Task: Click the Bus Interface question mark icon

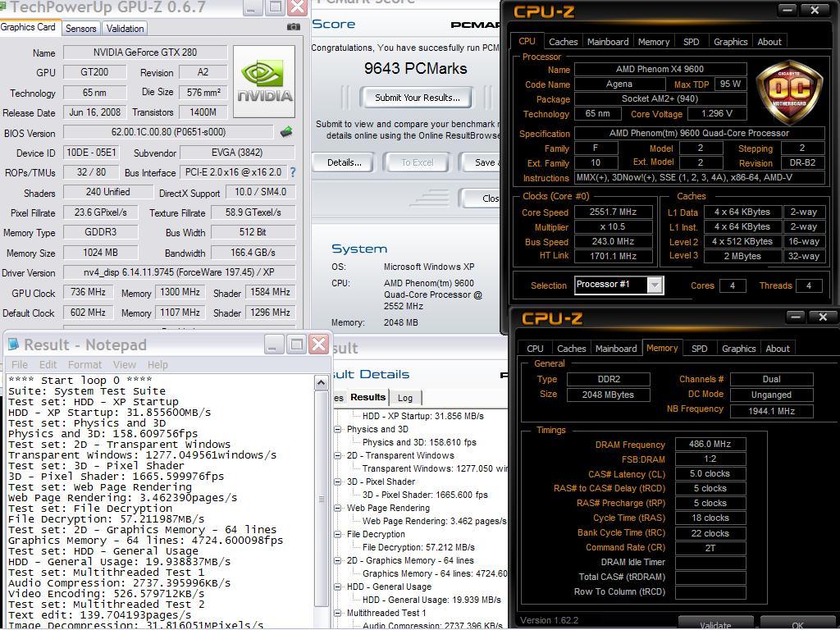Action: point(293,172)
